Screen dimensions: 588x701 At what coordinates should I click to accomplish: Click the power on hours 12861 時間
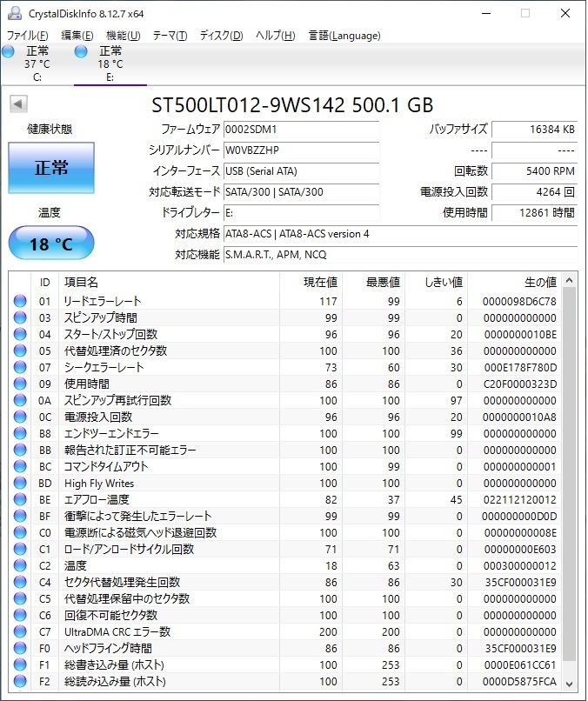[x=535, y=213]
